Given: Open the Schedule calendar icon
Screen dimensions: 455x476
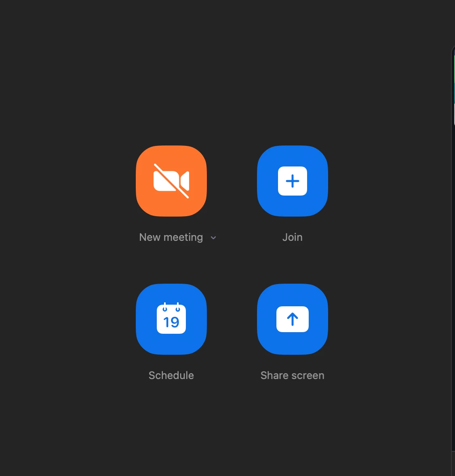Looking at the screenshot, I should 171,319.
